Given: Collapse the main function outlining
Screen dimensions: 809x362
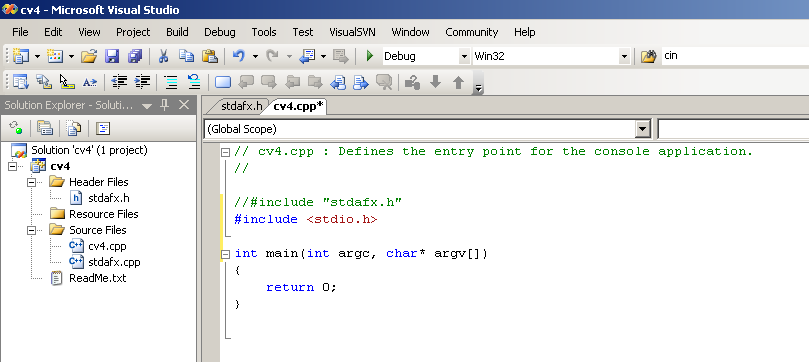Looking at the screenshot, I should (225, 254).
